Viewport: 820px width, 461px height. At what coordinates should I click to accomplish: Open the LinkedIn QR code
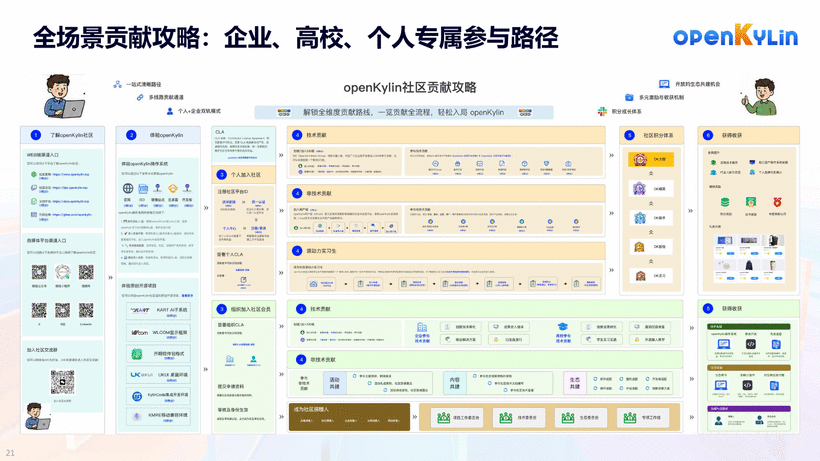click(86, 310)
